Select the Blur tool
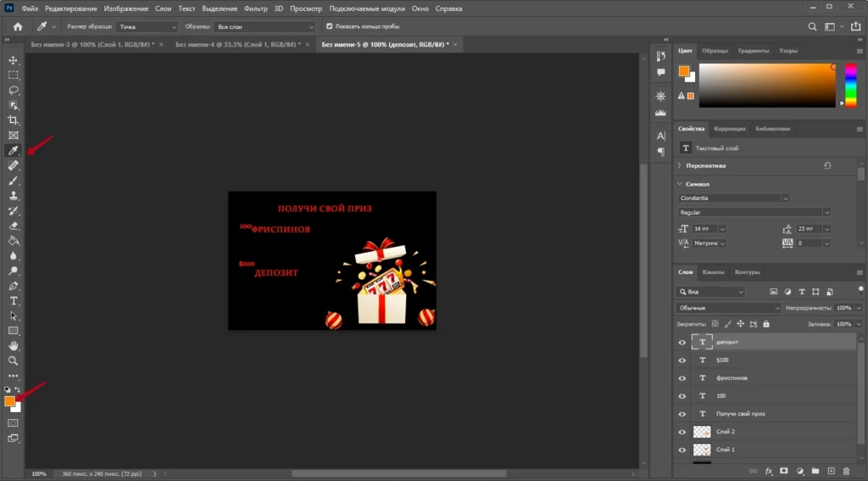 14,255
